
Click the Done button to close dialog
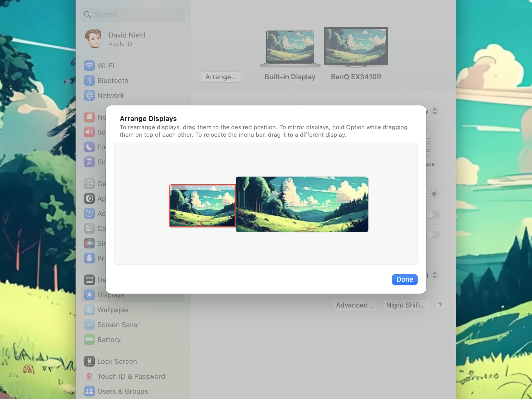(405, 279)
